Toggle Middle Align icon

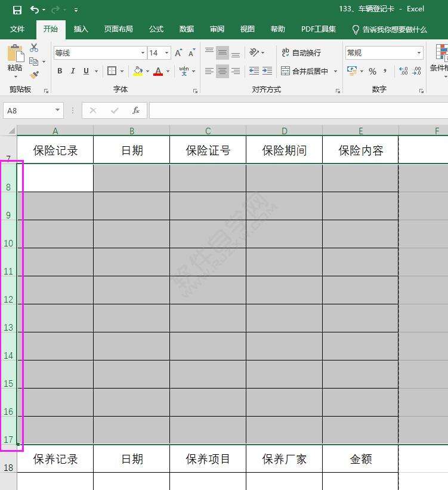[223, 53]
